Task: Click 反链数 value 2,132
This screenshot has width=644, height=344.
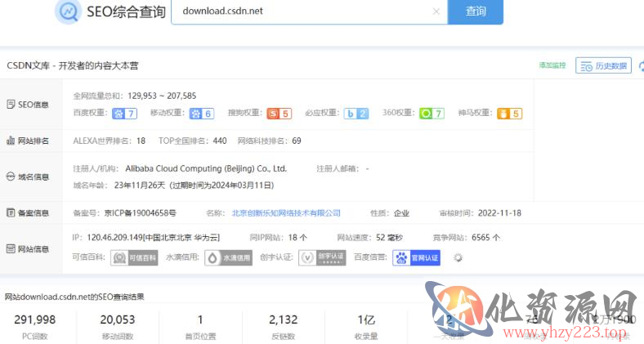Action: tap(283, 319)
